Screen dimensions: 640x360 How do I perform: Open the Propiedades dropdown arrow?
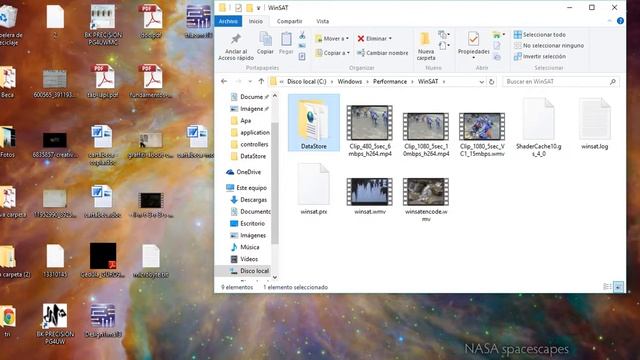coord(473,58)
